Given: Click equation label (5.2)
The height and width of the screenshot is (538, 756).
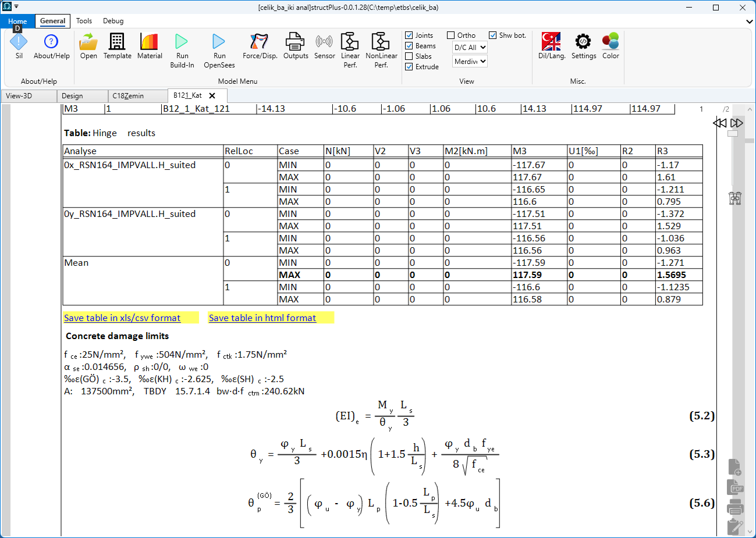Looking at the screenshot, I should [702, 416].
